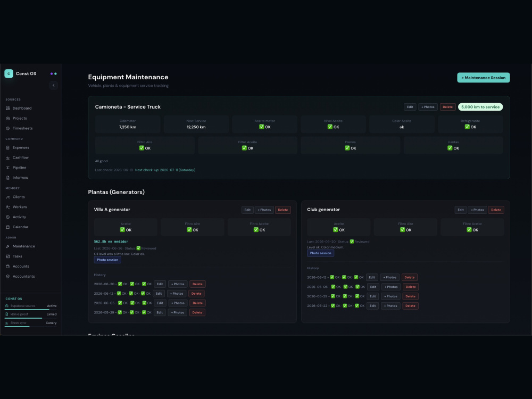Click the truck Filtro Aire OK checkmark
The width and height of the screenshot is (532, 399).
(x=142, y=148)
